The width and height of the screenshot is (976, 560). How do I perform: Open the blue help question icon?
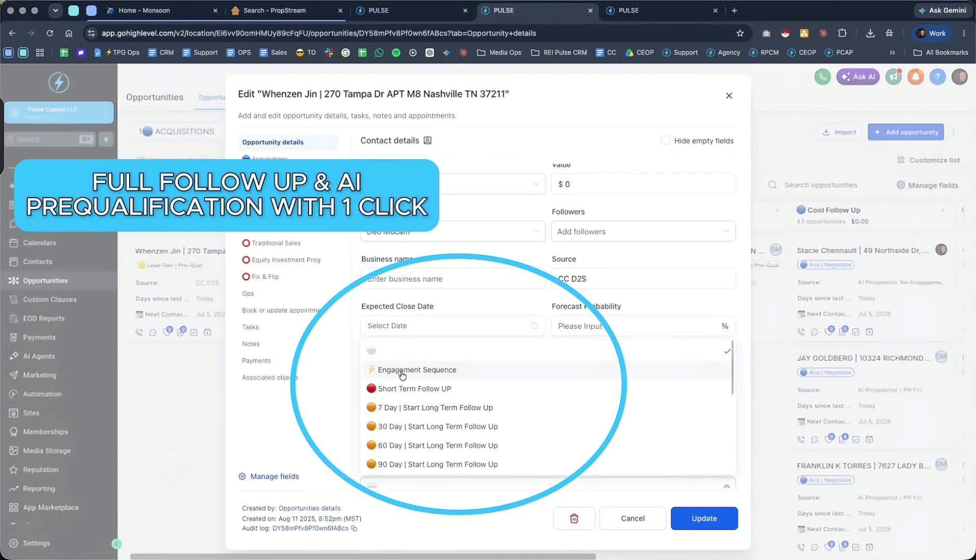[938, 77]
